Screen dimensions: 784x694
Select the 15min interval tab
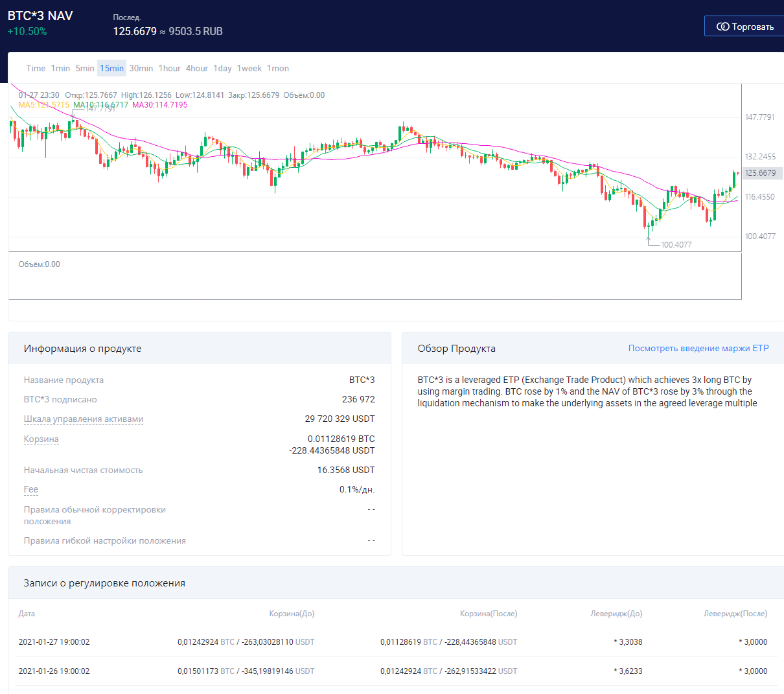111,69
